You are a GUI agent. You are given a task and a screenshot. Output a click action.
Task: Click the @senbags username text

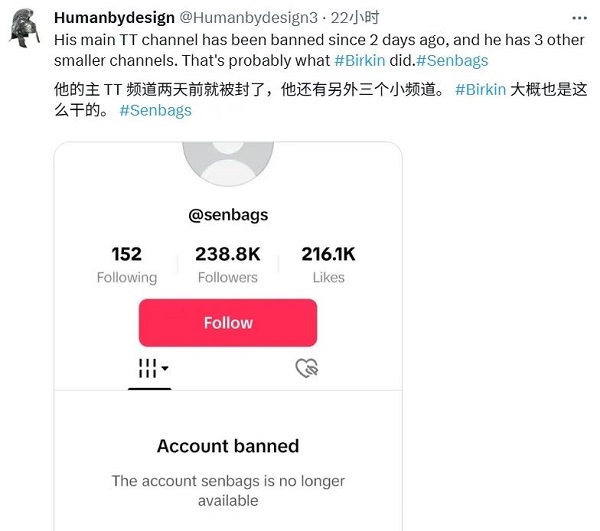pyautogui.click(x=228, y=215)
